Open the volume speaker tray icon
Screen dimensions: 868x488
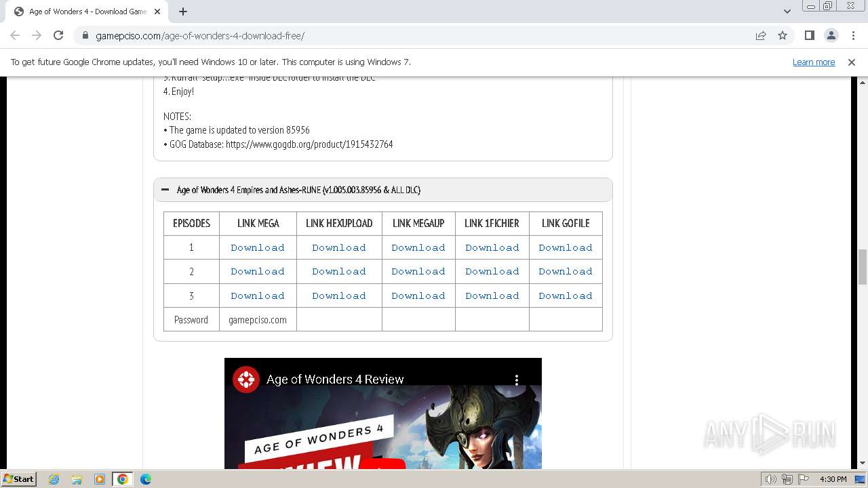point(770,479)
